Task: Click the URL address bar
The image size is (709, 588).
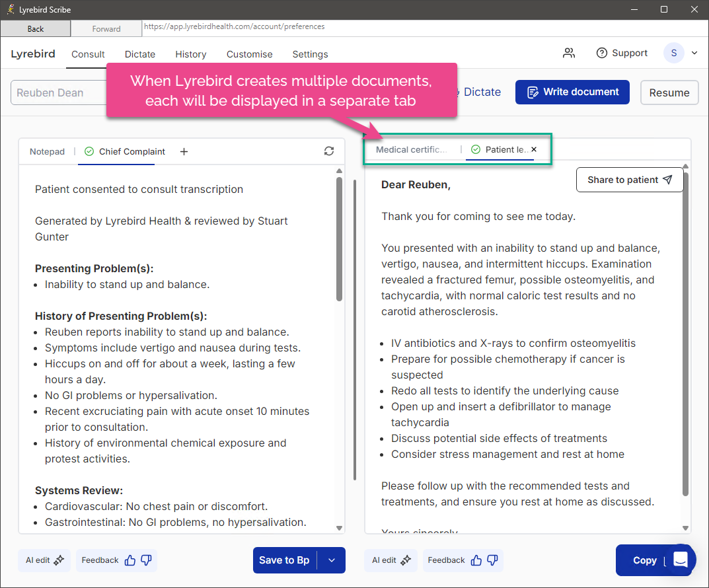Action: coord(425,27)
